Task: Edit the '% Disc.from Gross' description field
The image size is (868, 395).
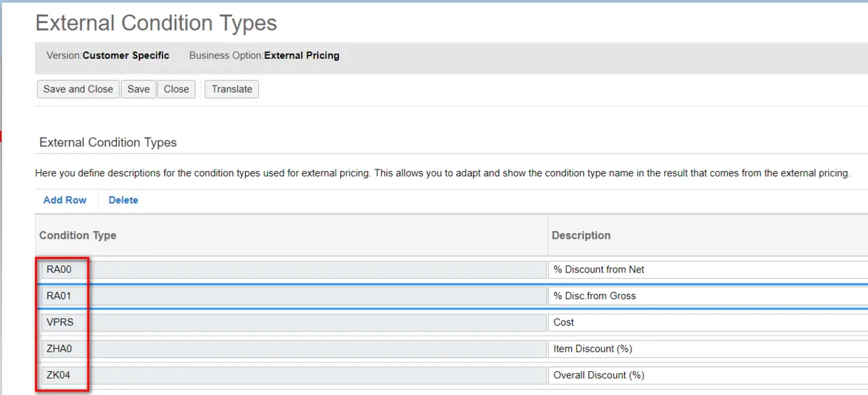Action: click(x=707, y=296)
